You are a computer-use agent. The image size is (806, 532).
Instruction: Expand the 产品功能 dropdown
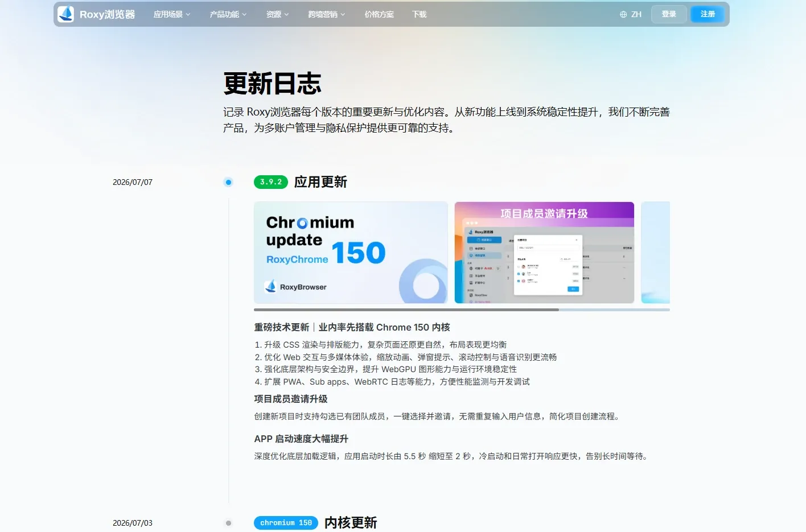coord(228,14)
